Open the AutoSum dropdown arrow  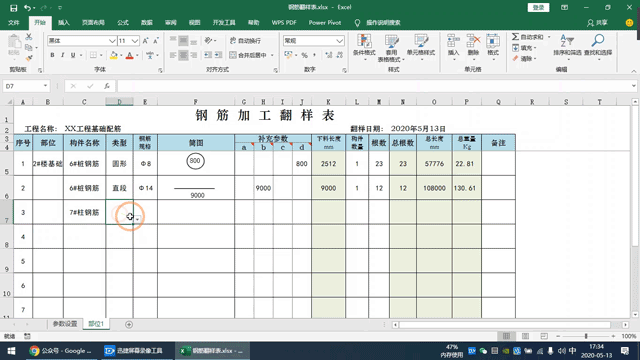point(549,37)
